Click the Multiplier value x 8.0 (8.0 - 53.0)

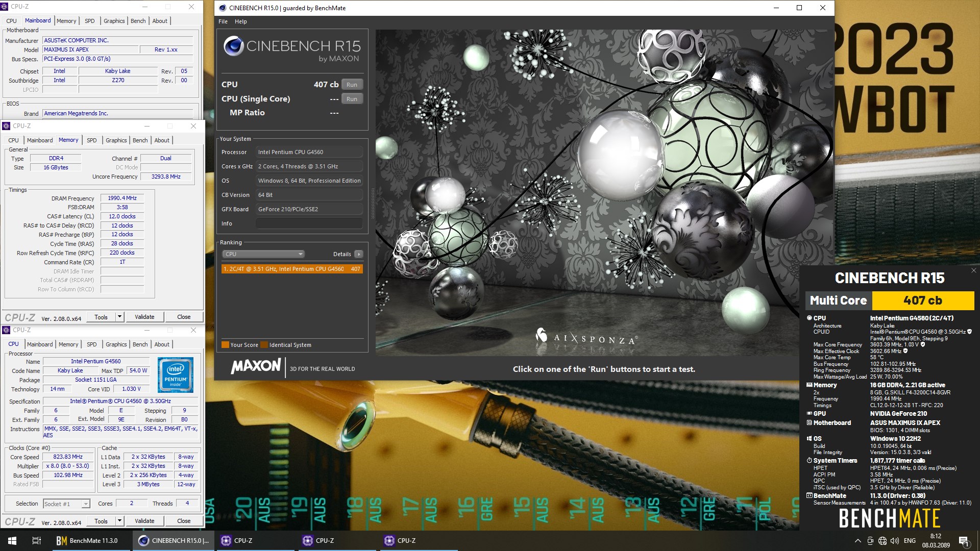[x=68, y=466]
